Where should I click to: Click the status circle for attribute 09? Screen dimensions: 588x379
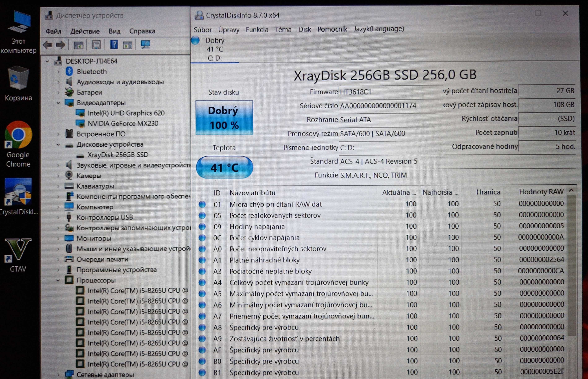202,227
